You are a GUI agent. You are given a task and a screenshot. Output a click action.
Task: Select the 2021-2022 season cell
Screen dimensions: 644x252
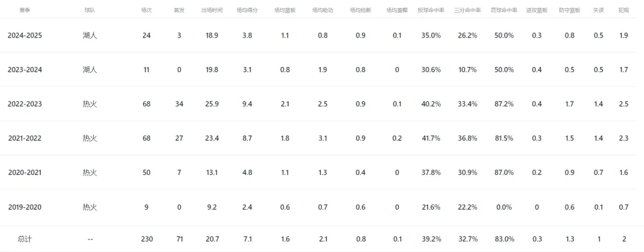[x=24, y=138]
